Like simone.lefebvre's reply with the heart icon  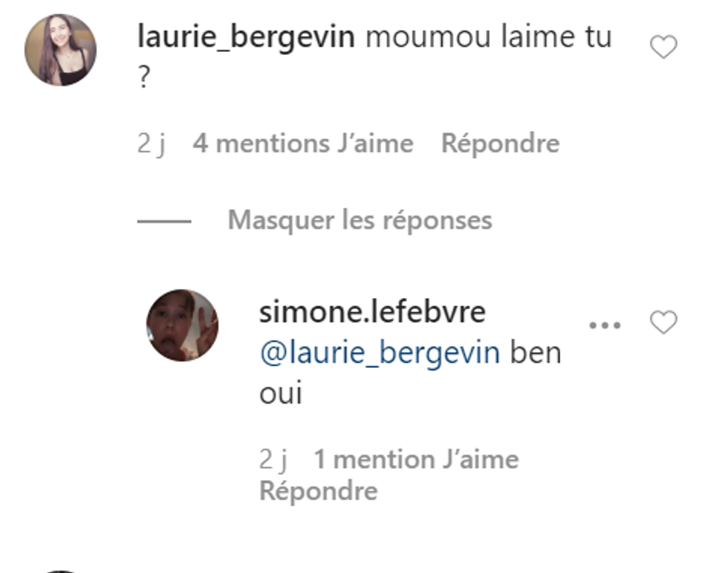point(663,323)
